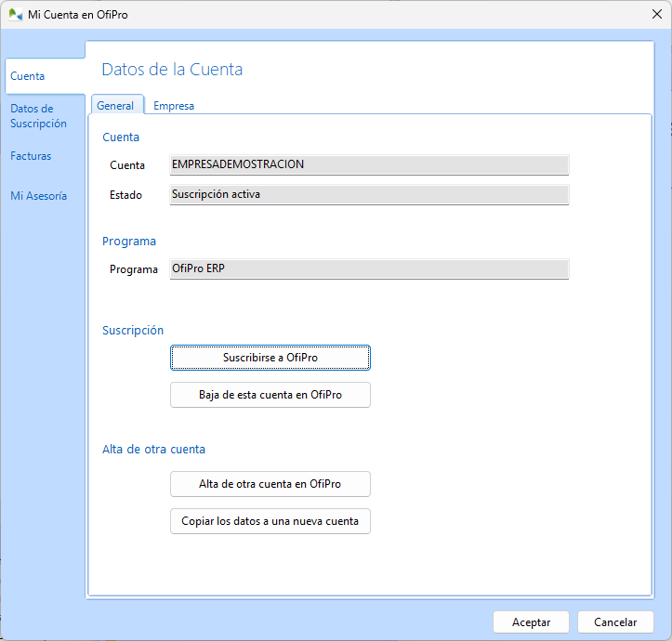Click the Estado field showing Suscripción activa

[368, 195]
